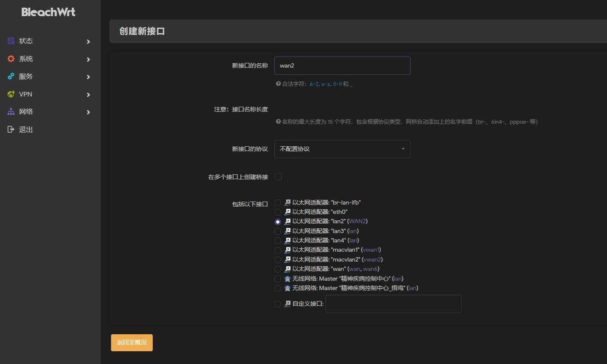
Task: Select the lan4 adapter radio button
Action: 278,241
